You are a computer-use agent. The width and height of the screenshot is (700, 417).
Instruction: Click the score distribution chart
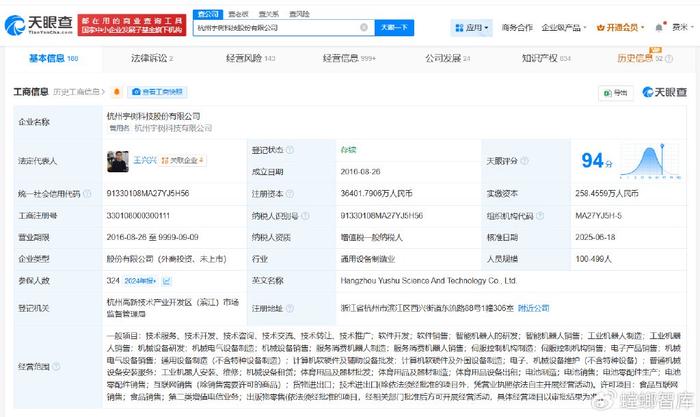tap(650, 161)
